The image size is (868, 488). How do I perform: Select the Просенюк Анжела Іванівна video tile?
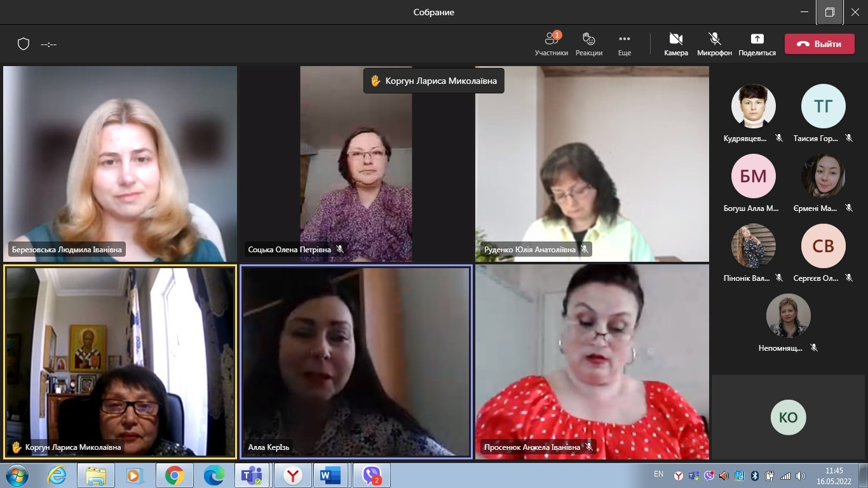click(592, 362)
